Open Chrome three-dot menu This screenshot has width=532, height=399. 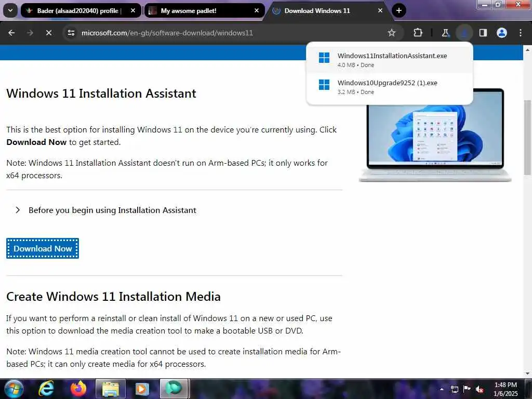(521, 33)
